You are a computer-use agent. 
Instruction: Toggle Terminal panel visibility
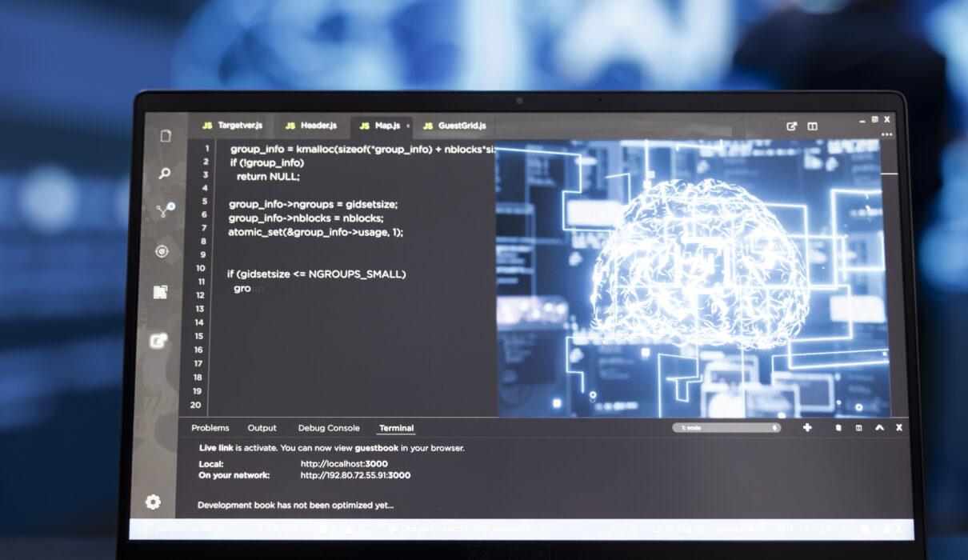coord(396,427)
